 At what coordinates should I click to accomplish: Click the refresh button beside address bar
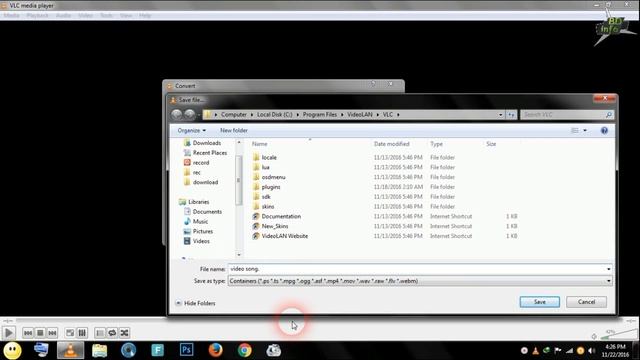point(511,115)
